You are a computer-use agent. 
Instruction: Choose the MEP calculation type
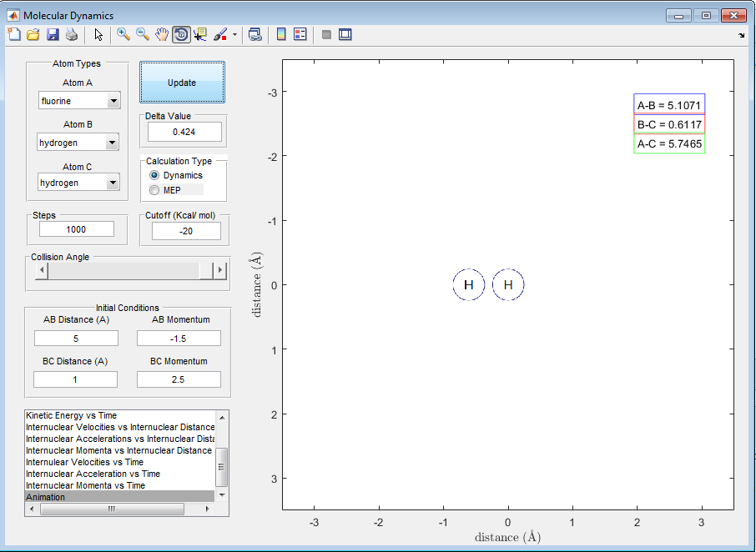pyautogui.click(x=154, y=190)
